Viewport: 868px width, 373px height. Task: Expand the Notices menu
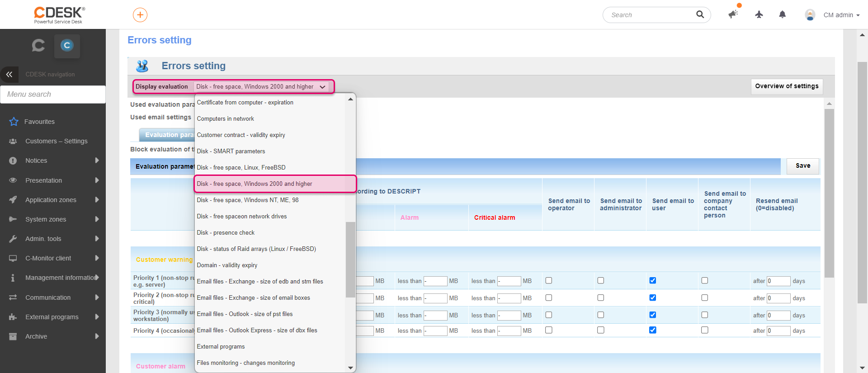coord(97,161)
